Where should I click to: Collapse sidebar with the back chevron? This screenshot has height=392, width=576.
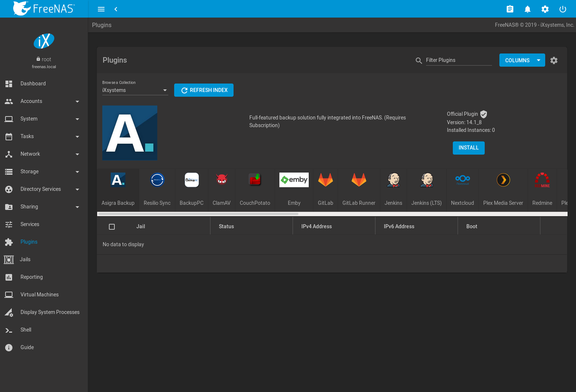click(116, 9)
